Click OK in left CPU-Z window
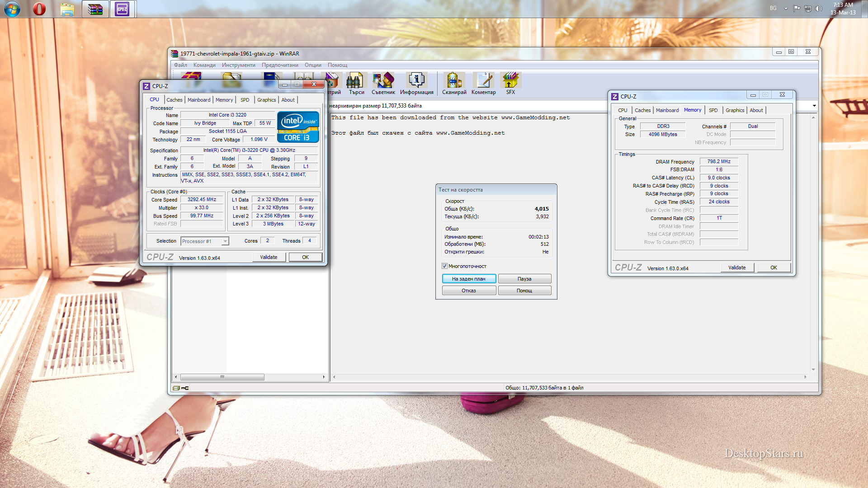 coord(305,257)
